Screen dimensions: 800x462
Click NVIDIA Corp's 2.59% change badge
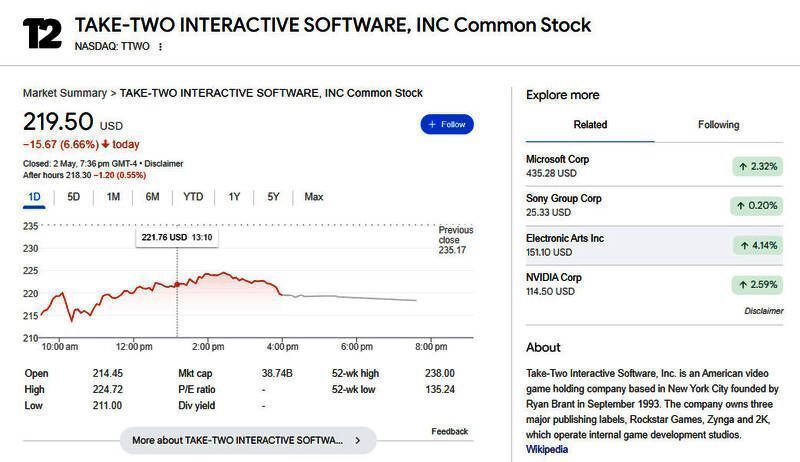coord(757,285)
